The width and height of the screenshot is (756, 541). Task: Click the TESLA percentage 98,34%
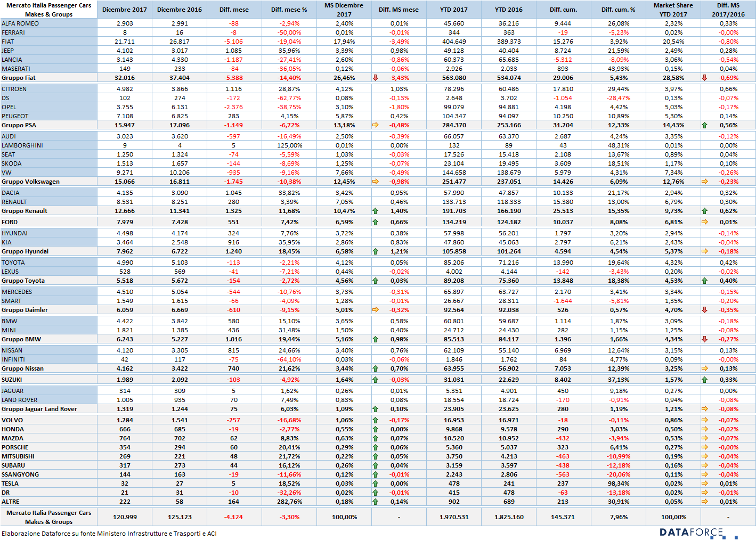click(x=619, y=483)
